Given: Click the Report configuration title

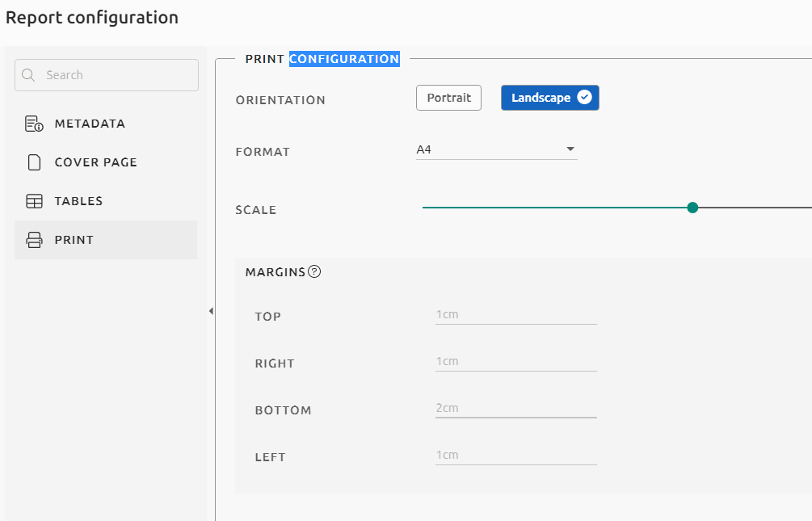Looking at the screenshot, I should [92, 18].
